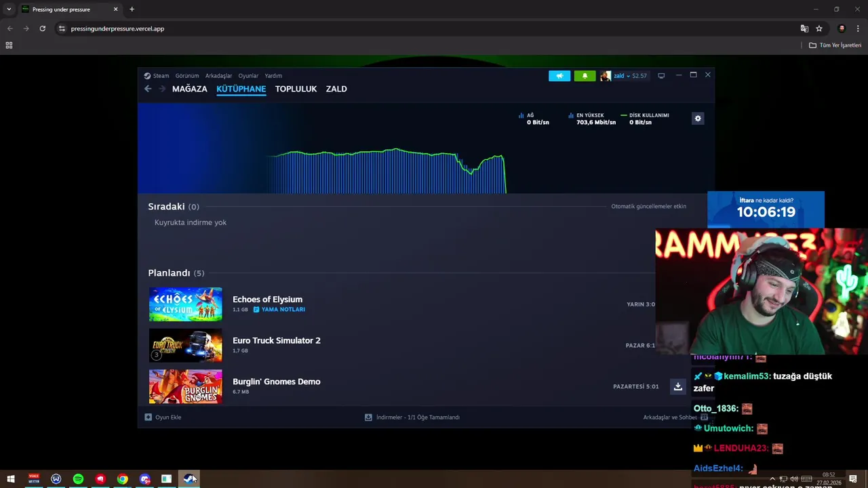The height and width of the screenshot is (488, 868).
Task: Open downloads settings gear
Action: [698, 119]
